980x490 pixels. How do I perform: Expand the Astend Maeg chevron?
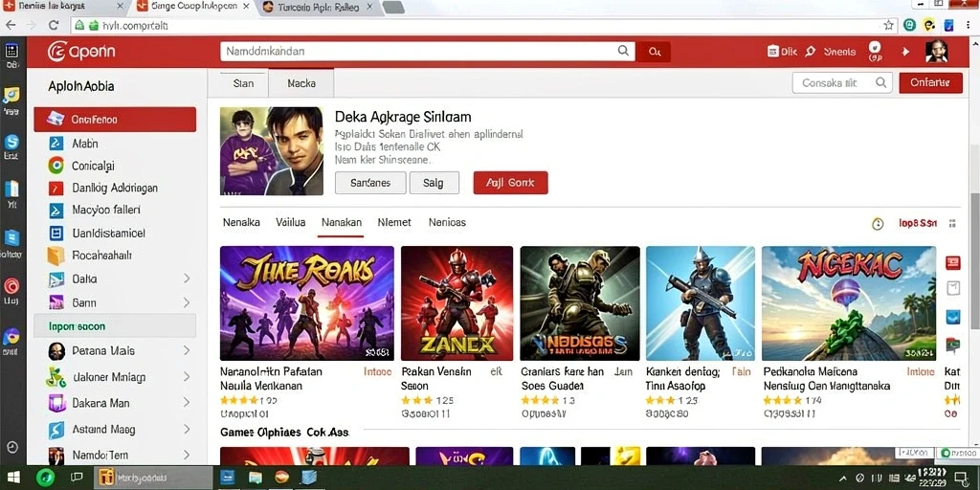click(187, 430)
